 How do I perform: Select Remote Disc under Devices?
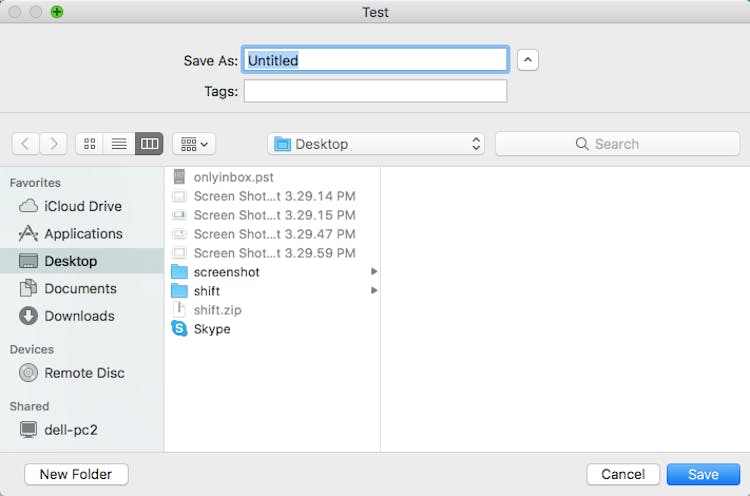84,373
